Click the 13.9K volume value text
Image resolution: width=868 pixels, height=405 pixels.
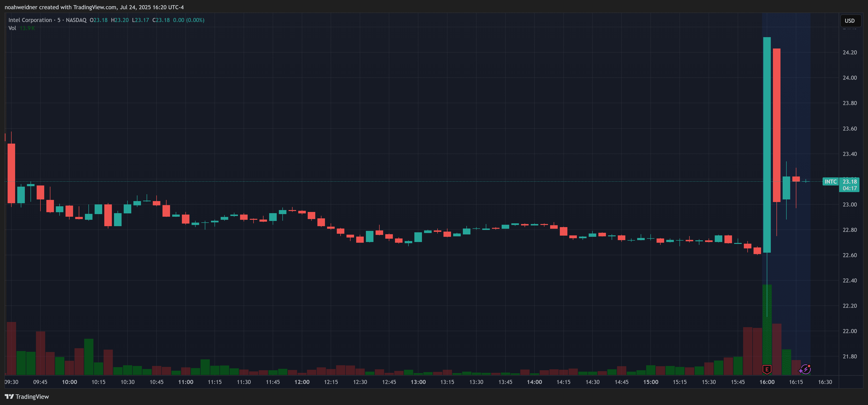pyautogui.click(x=27, y=28)
